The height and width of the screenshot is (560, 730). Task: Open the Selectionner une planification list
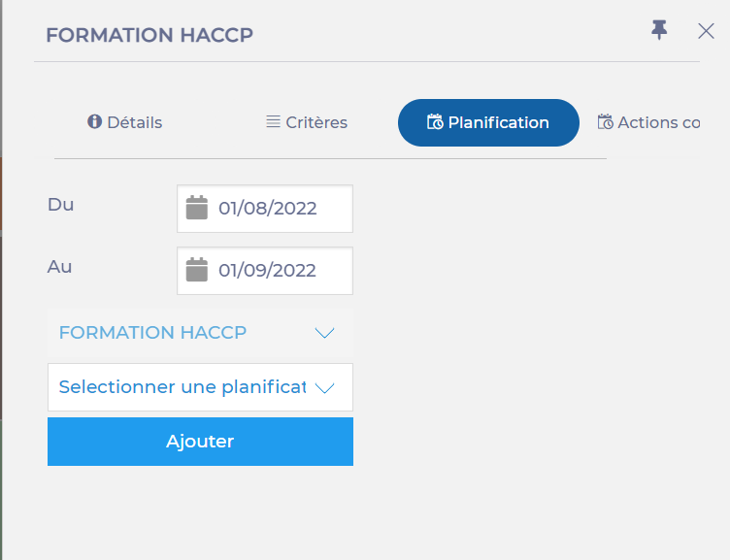coord(182,387)
